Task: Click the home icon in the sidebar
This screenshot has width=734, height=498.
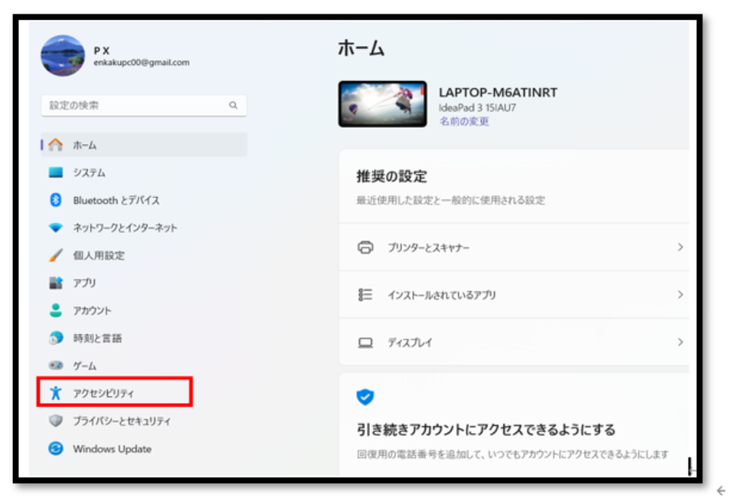Action: coord(56,145)
